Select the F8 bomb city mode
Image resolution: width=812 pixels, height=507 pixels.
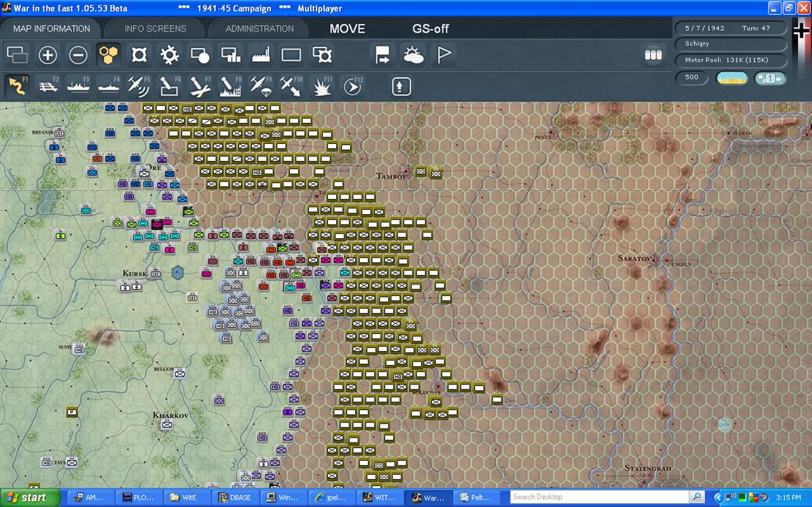coord(231,86)
